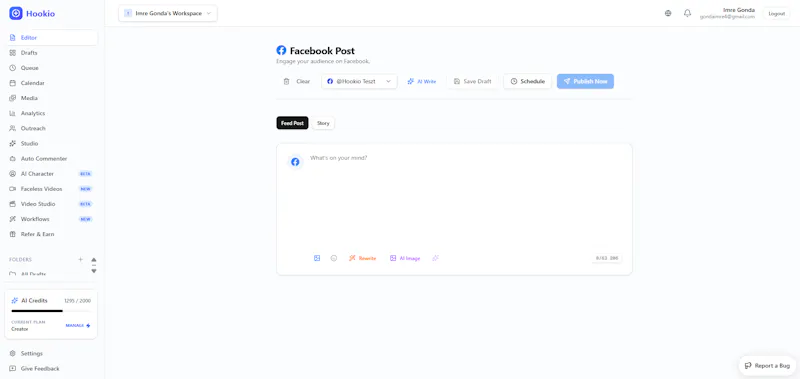Click the AI Credits sparkle icon

tap(15, 300)
